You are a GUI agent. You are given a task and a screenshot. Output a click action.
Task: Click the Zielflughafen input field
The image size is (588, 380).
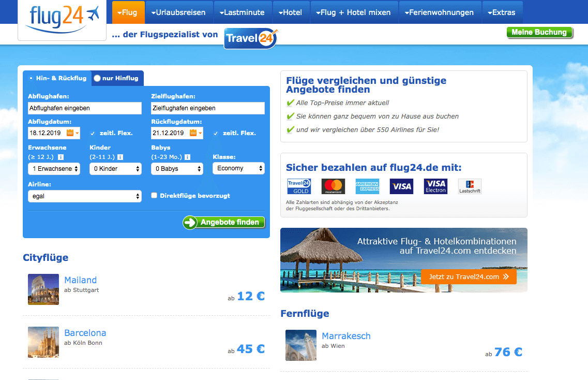[208, 108]
